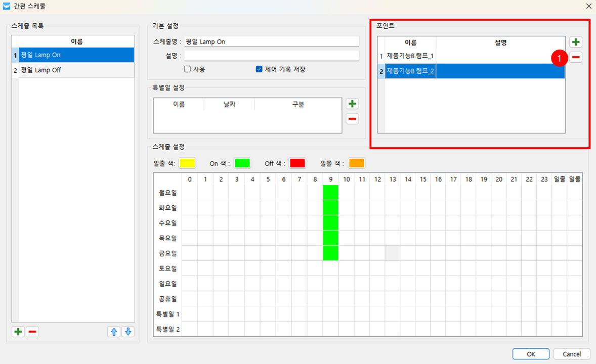Open the 일출 색 yellow color swatch
Image resolution: width=596 pixels, height=364 pixels.
[187, 163]
